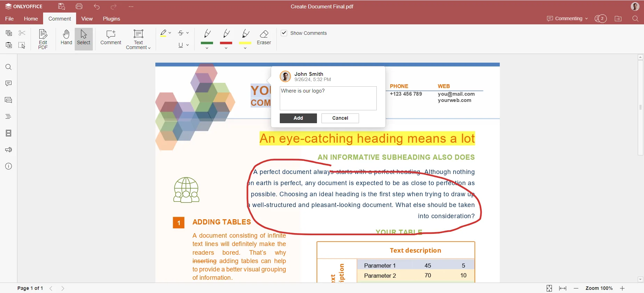Click the ADDING TABLES heading in document

(x=222, y=222)
